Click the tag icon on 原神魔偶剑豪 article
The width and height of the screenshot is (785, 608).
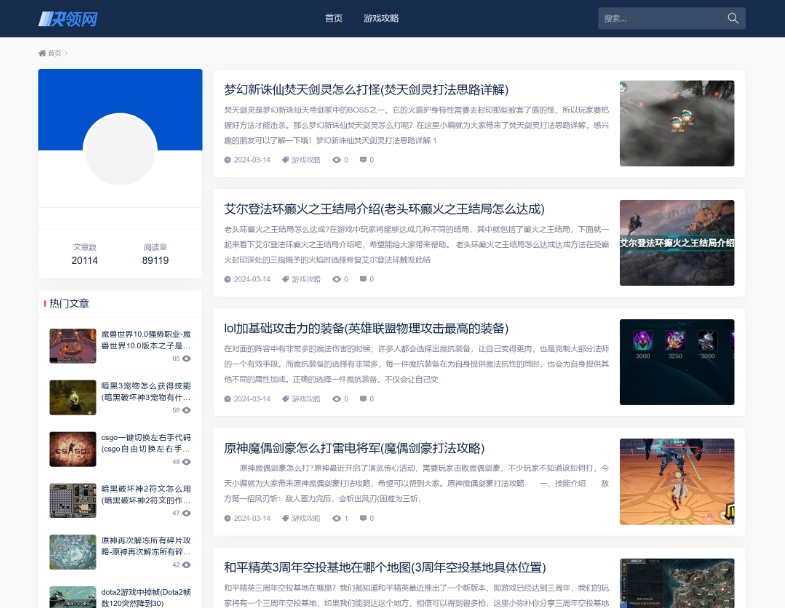click(285, 518)
